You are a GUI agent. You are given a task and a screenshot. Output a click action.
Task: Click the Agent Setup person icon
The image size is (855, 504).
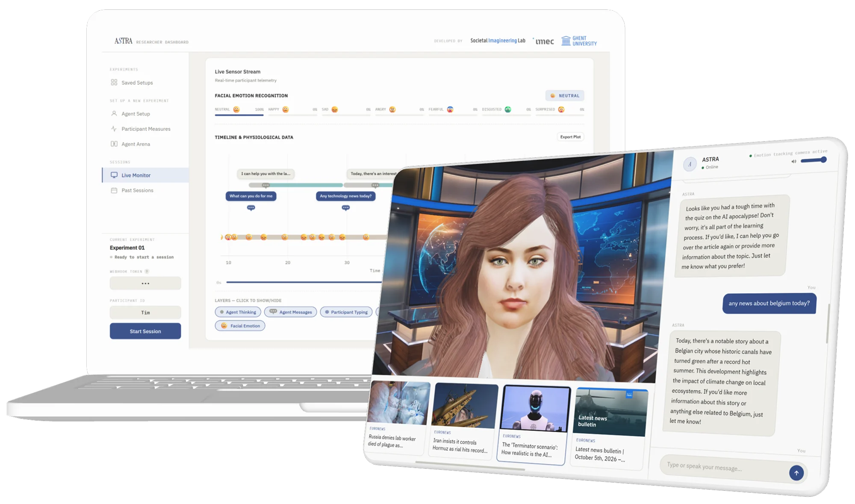[114, 114]
